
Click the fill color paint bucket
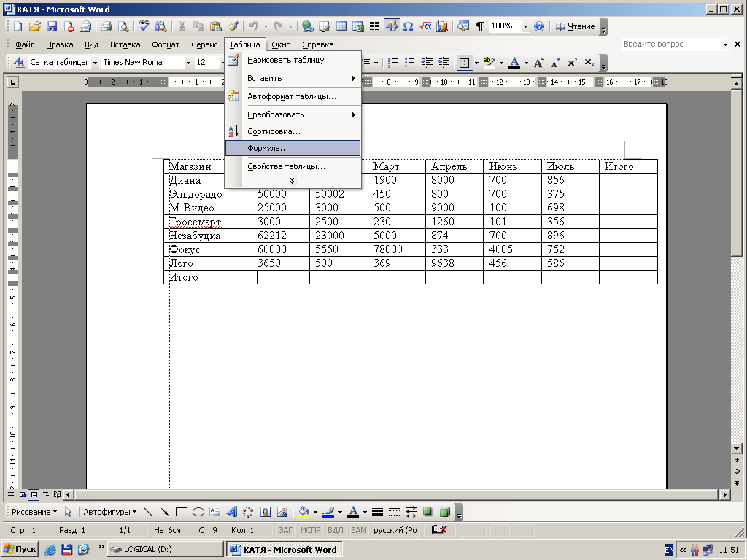click(303, 512)
